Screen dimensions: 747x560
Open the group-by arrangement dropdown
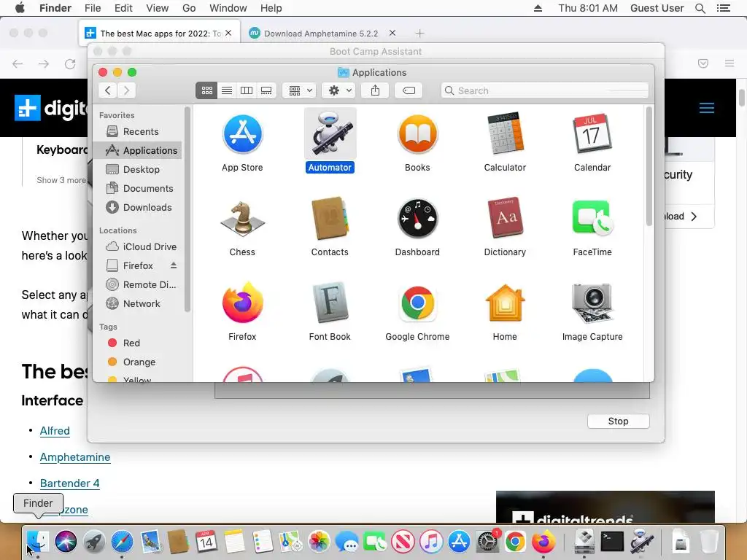[300, 90]
